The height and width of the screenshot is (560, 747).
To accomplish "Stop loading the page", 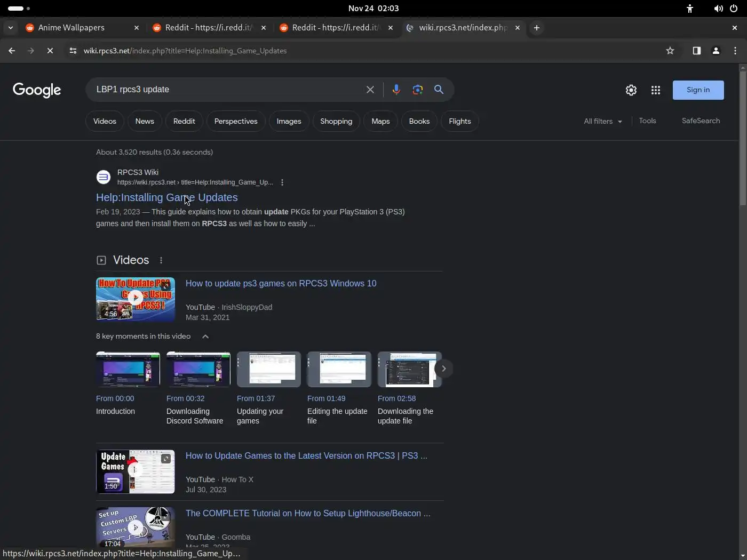I will pyautogui.click(x=50, y=51).
